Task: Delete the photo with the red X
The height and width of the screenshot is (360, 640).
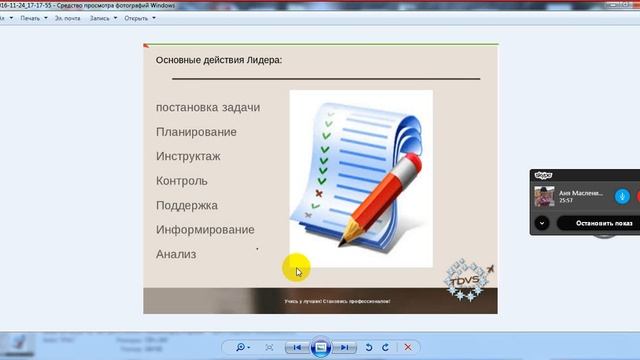Action: tap(408, 347)
